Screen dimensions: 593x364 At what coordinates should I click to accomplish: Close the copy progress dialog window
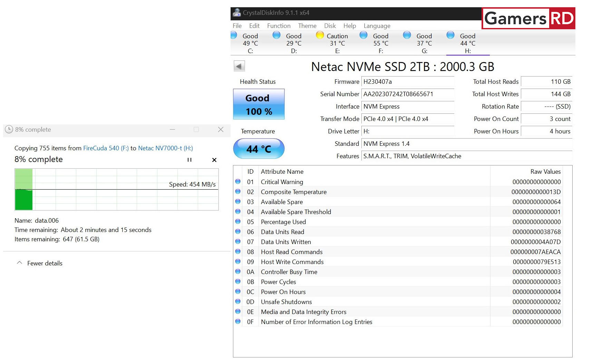pos(221,130)
